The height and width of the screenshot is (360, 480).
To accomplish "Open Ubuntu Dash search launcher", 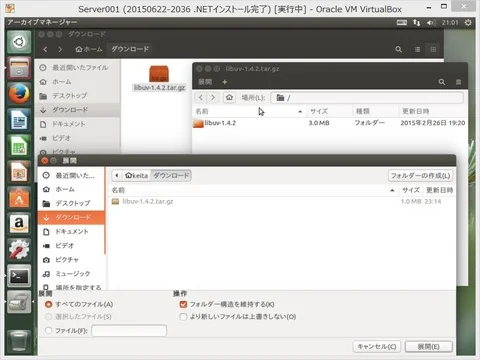I will pos(19,42).
